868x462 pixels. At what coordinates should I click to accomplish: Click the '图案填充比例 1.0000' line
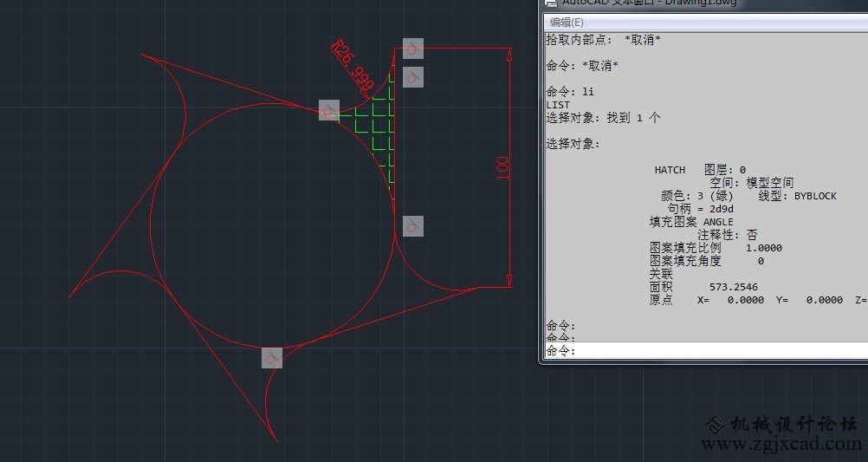point(716,248)
